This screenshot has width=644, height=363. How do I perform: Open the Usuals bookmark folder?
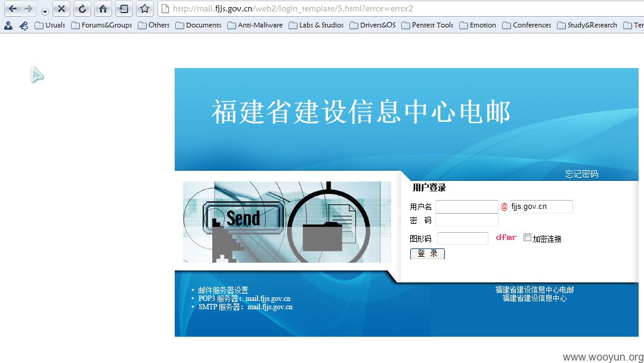point(50,25)
